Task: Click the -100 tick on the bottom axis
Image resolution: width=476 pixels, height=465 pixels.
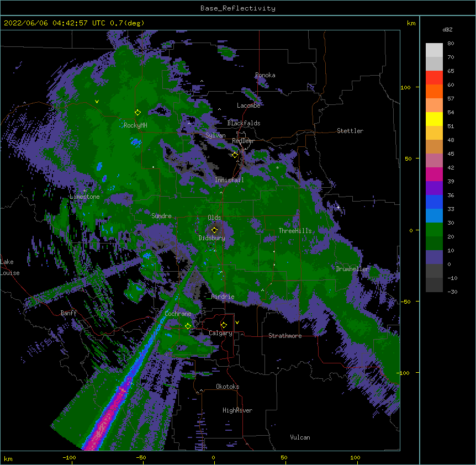Action: 69,457
